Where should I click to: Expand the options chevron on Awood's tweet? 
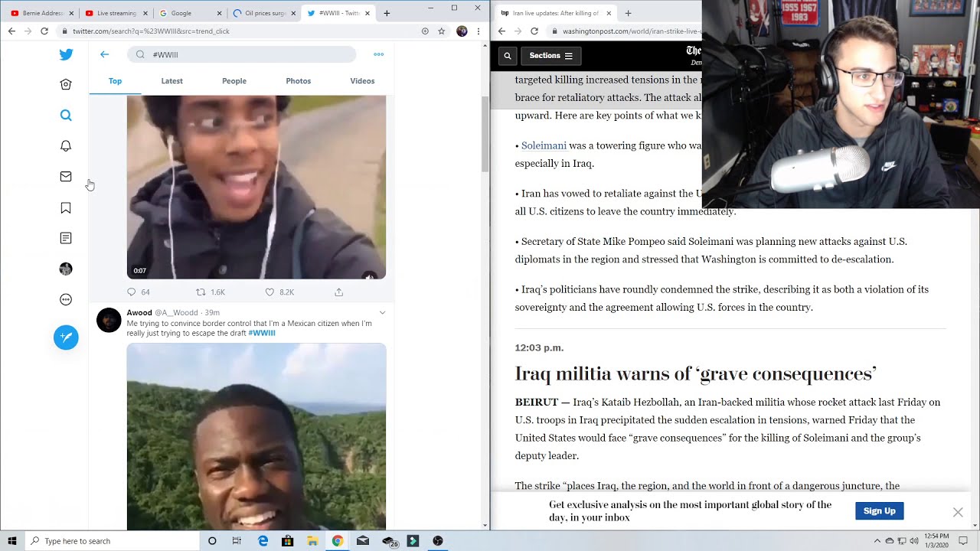(382, 312)
